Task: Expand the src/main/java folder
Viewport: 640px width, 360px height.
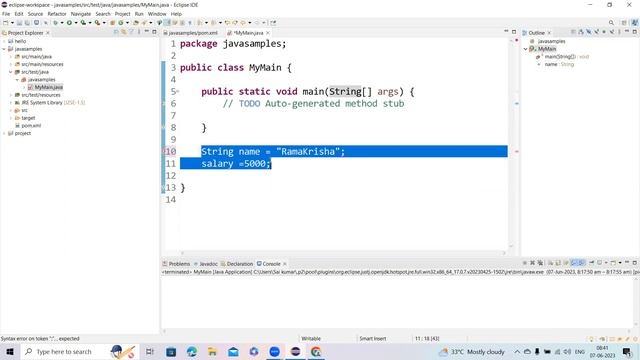Action: coord(11,57)
